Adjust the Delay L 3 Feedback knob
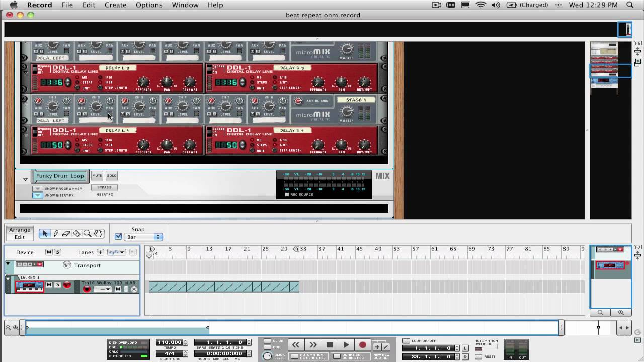Screen dimensions: 644x362 pos(143,82)
